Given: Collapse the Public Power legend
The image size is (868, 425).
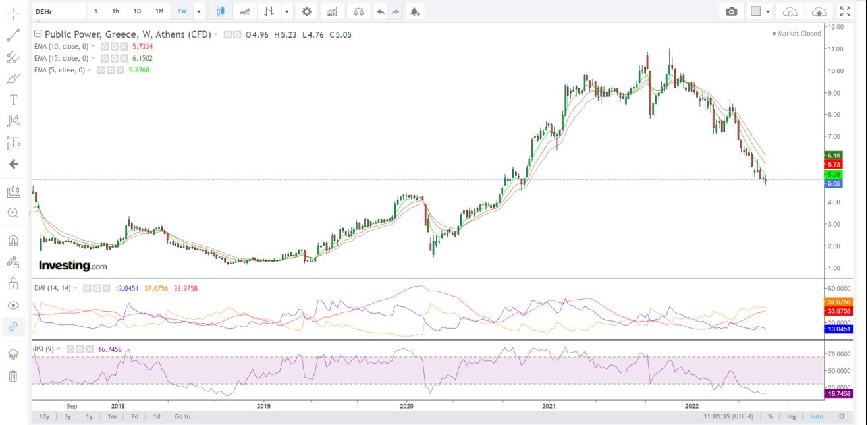Looking at the screenshot, I should 38,34.
